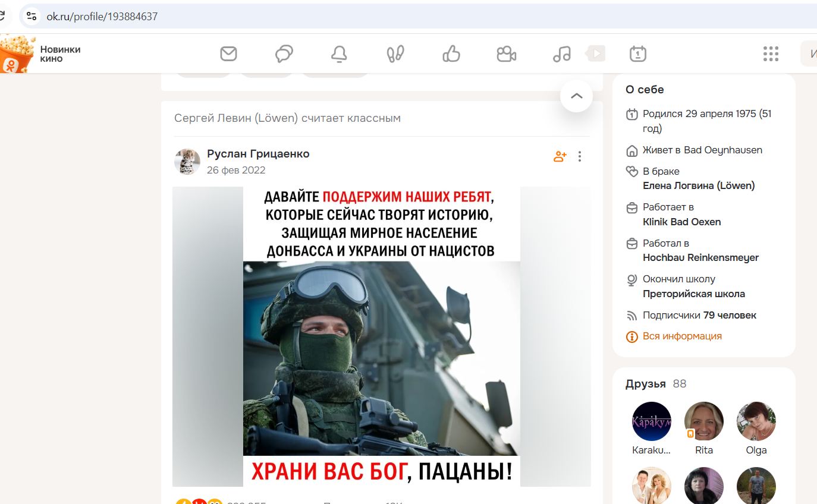Image resolution: width=817 pixels, height=504 pixels.
Task: Click the Odnoklassniki popcorn logo
Action: (x=17, y=54)
